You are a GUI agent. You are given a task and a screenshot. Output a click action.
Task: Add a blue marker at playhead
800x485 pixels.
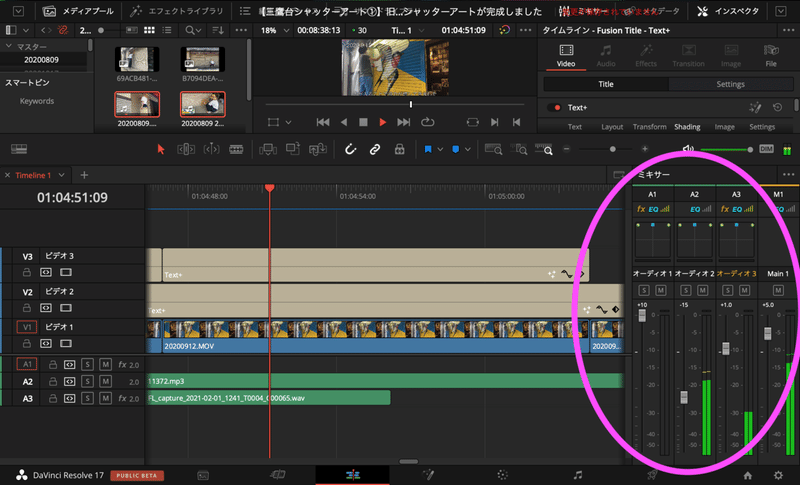click(x=456, y=149)
